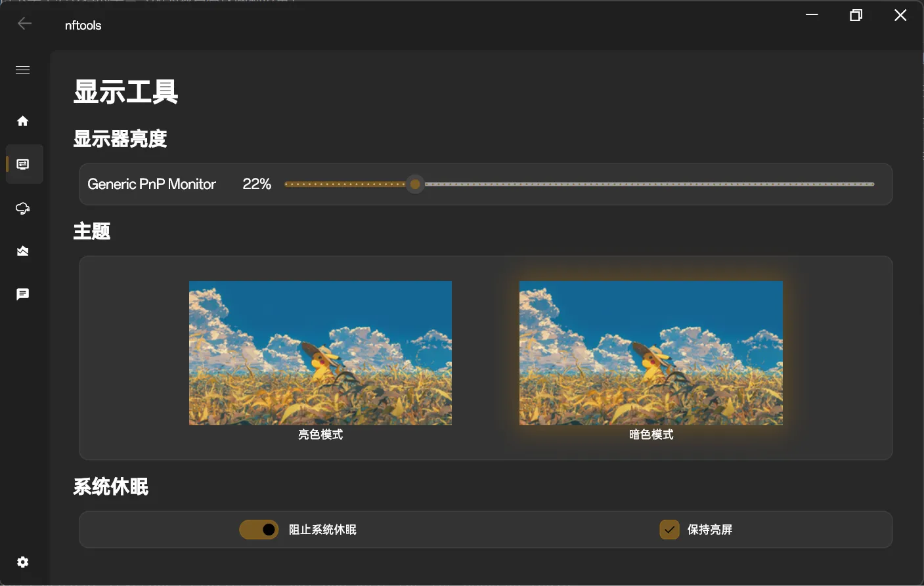Click the back arrow in title bar
Viewport: 924px width, 586px height.
click(x=24, y=24)
